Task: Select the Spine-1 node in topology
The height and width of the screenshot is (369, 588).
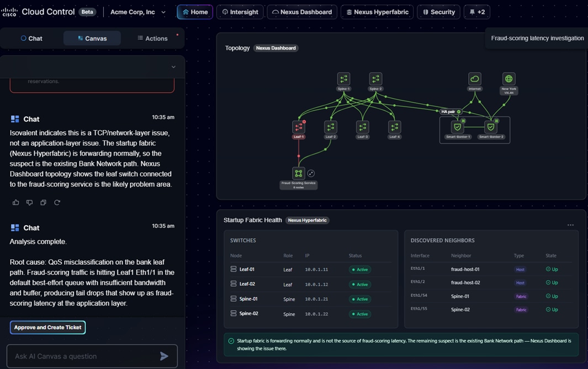Action: (343, 79)
